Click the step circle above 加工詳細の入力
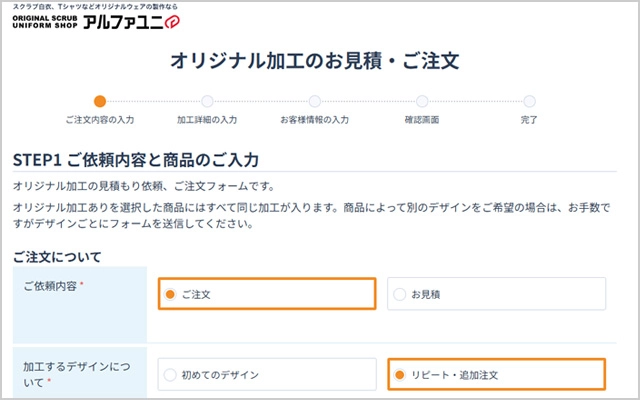The width and height of the screenshot is (640, 400). pos(207,100)
